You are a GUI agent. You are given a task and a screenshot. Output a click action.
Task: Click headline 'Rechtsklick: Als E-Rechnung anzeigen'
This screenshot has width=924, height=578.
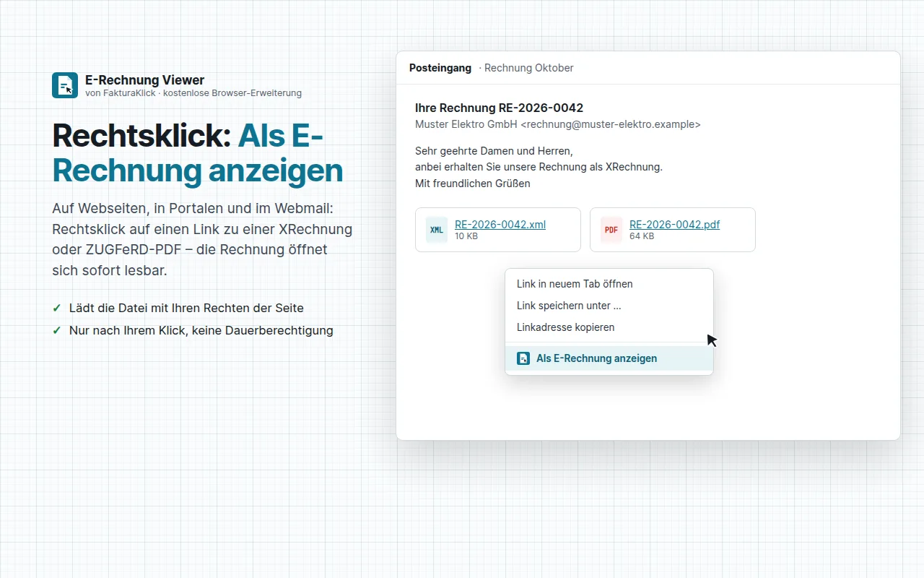click(198, 152)
